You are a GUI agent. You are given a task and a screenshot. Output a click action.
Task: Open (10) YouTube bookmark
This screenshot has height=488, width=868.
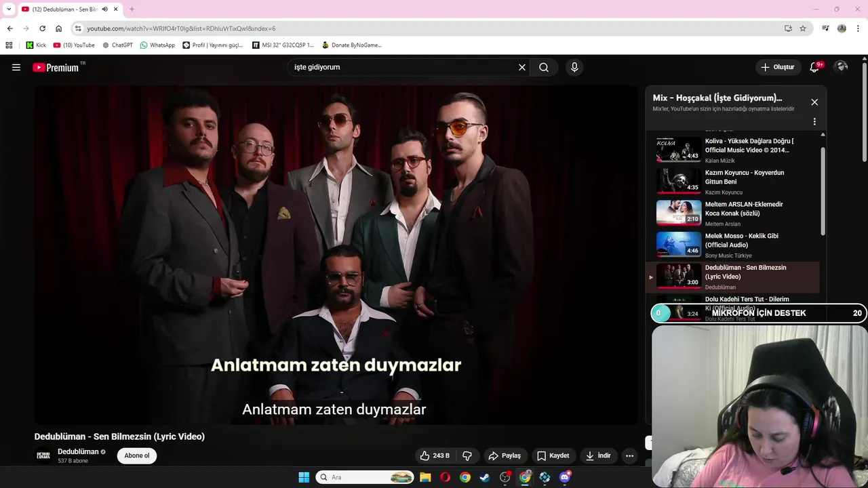(74, 45)
